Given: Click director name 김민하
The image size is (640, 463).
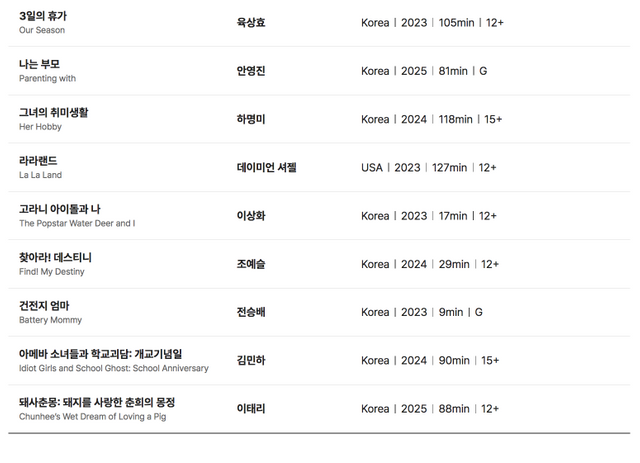Looking at the screenshot, I should click(251, 360).
